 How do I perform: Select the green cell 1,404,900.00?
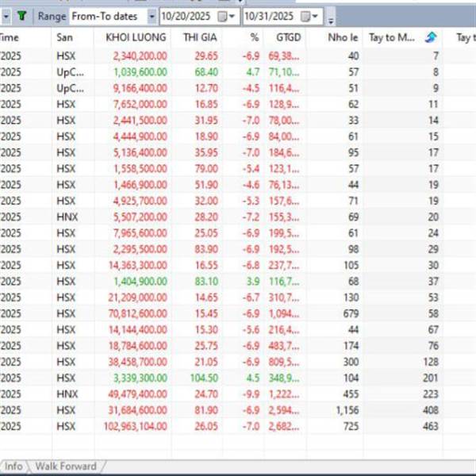pos(140,281)
